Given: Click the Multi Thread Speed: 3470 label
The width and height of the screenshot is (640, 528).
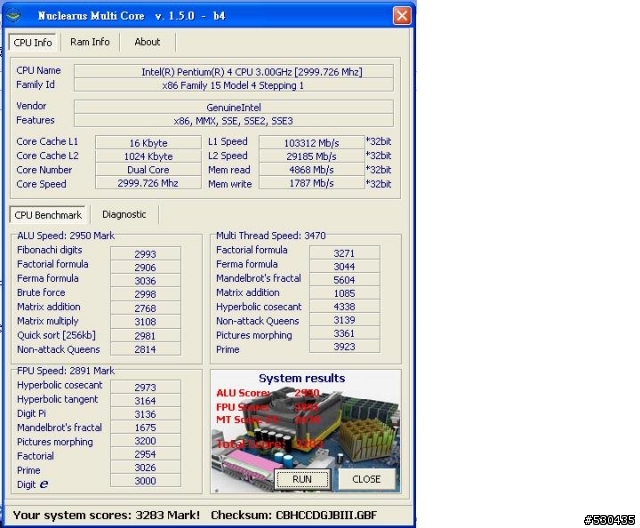Looking at the screenshot, I should [271, 235].
